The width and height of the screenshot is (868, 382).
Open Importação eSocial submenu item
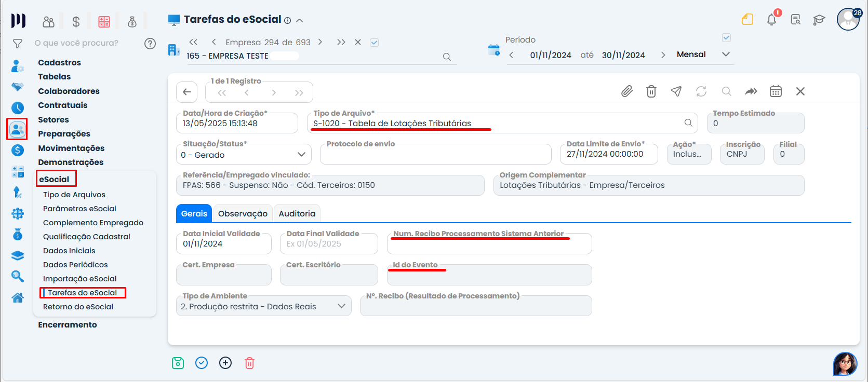80,279
